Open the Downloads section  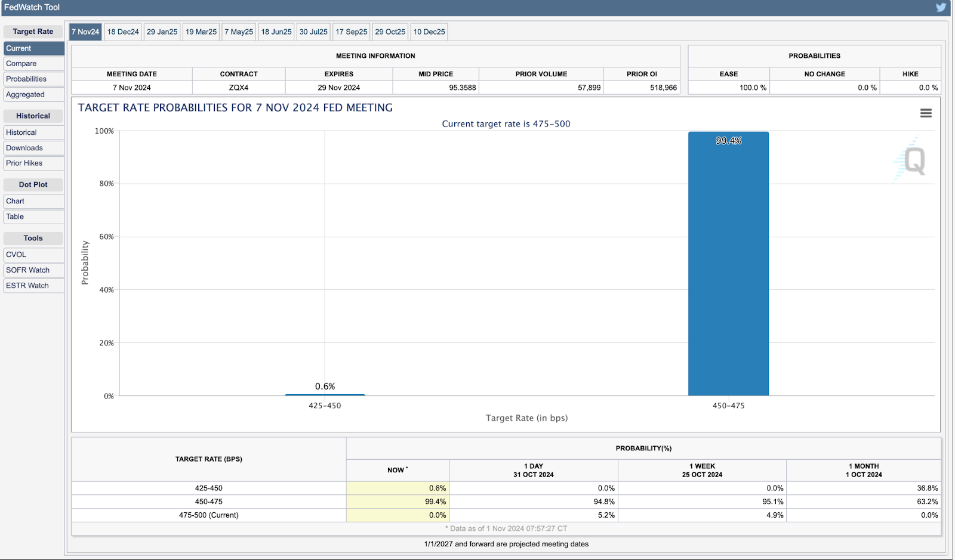[x=33, y=148]
